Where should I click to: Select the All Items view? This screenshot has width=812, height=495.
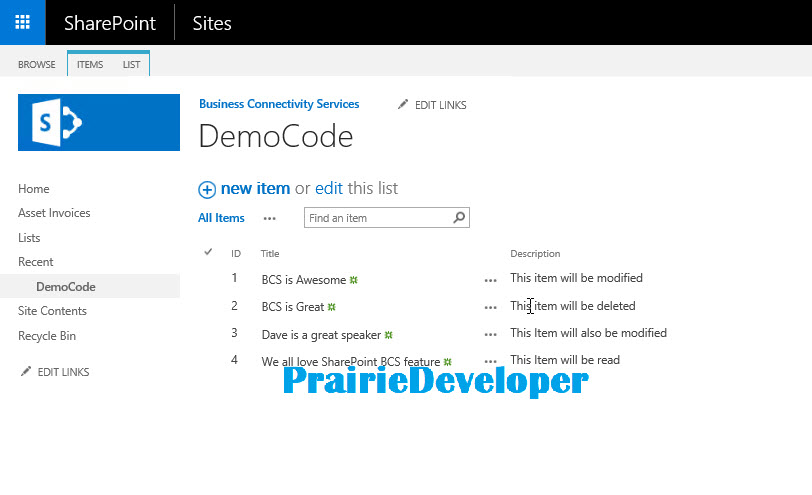(221, 218)
